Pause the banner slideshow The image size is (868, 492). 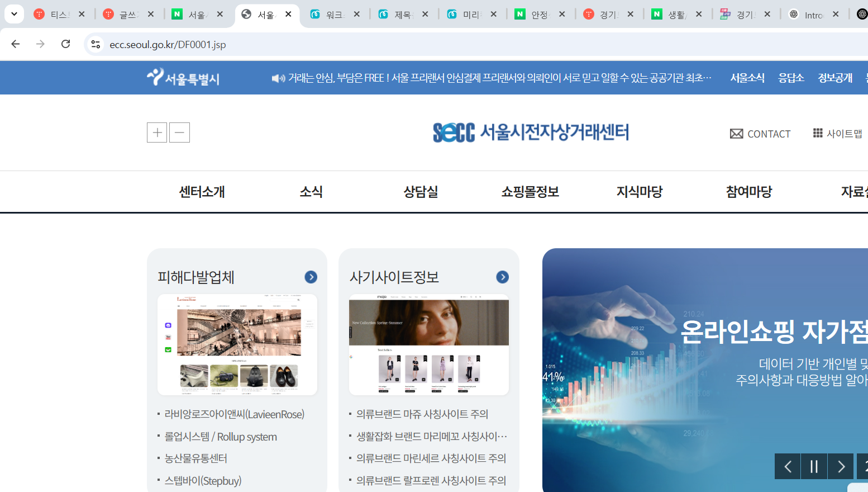pyautogui.click(x=814, y=466)
